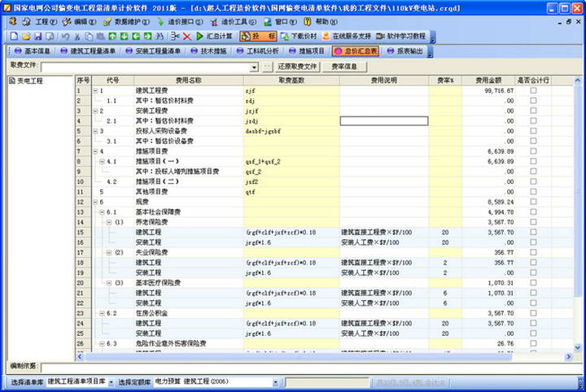Image resolution: width=586 pixels, height=392 pixels.
Task: Click the first app icon left of menu bar
Action: pos(13,22)
